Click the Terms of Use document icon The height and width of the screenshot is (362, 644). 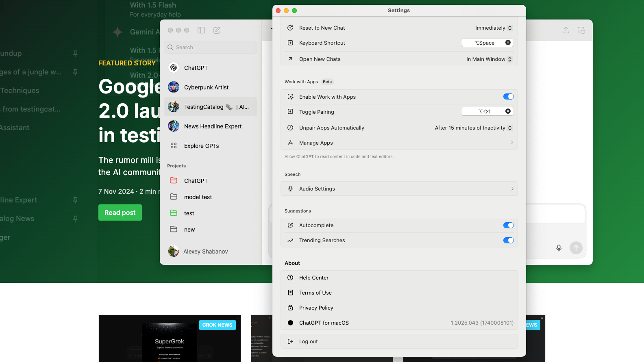coord(290,293)
